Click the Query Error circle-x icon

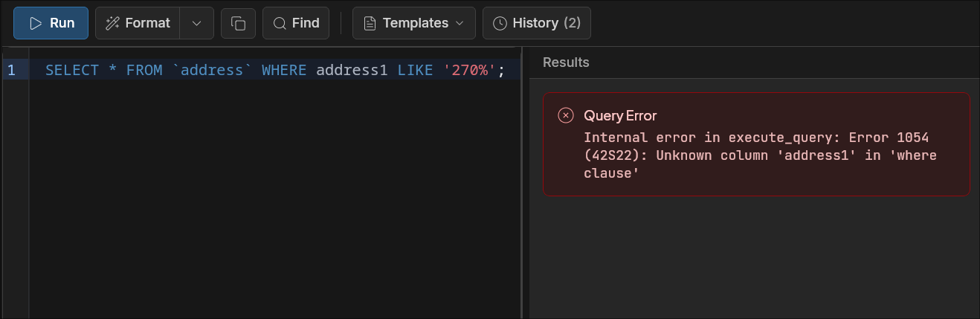point(566,115)
